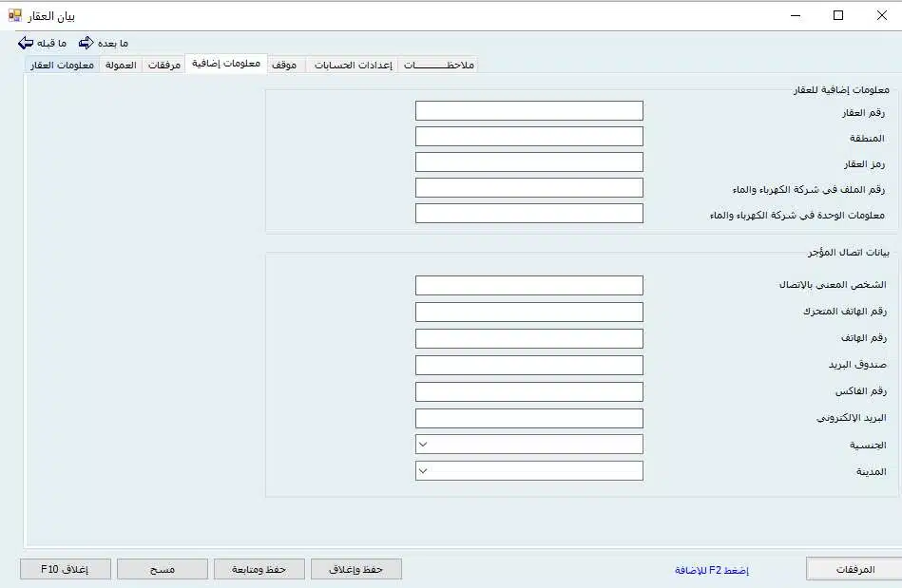Click the ما قبله previous arrow icon
The height and width of the screenshot is (588, 902).
[26, 43]
